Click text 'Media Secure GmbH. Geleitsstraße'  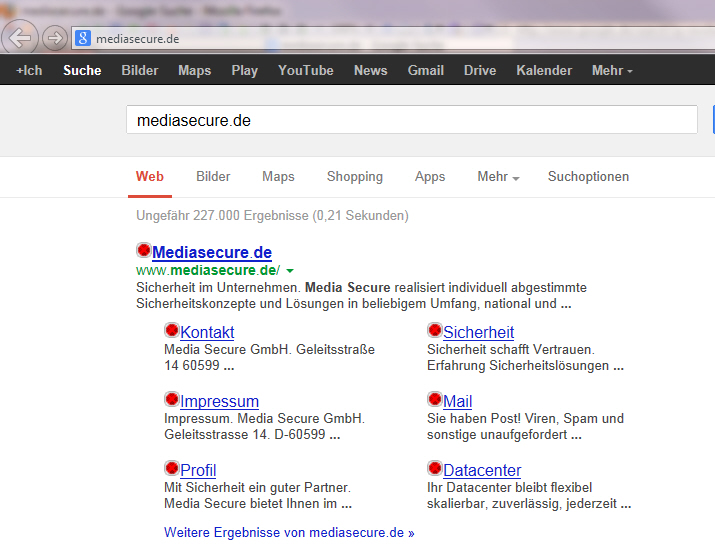(x=269, y=350)
